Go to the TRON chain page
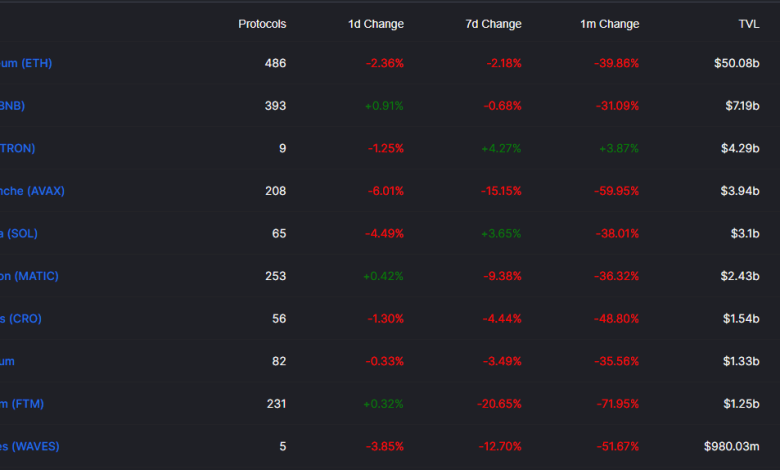The height and width of the screenshot is (470, 780). (18, 148)
